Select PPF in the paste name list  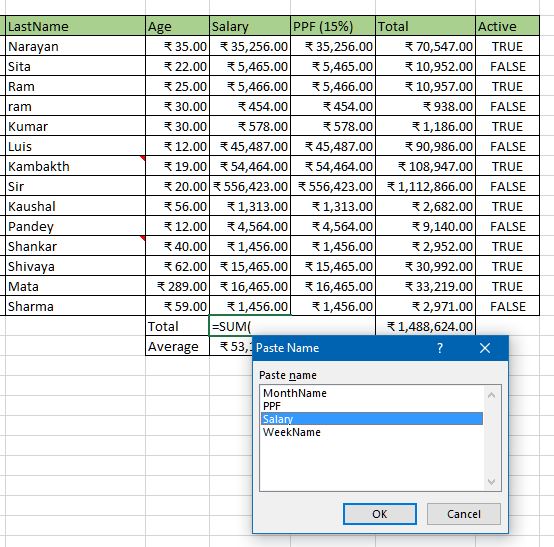point(372,406)
